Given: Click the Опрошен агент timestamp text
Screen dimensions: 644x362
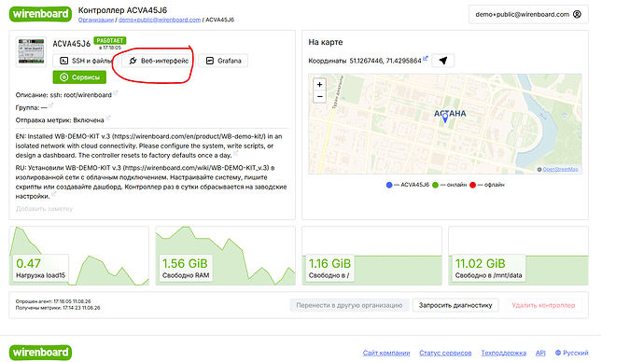Looking at the screenshot, I should point(53,301).
